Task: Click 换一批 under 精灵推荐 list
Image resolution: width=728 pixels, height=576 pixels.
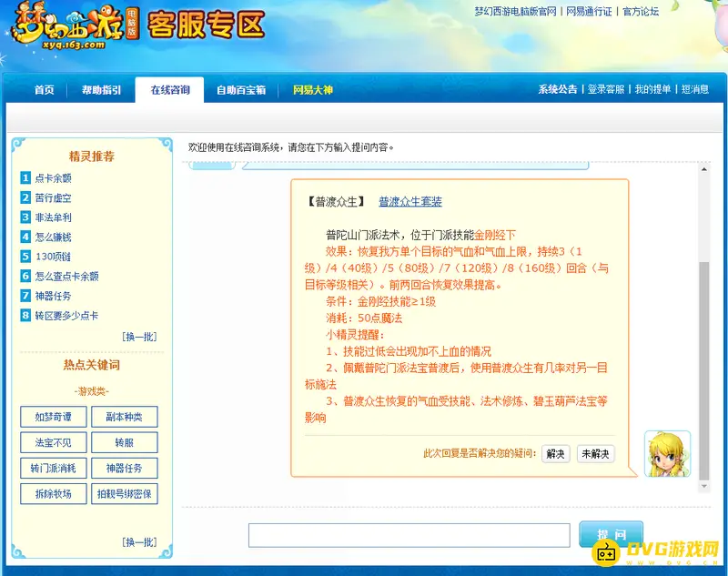Action: tap(139, 337)
